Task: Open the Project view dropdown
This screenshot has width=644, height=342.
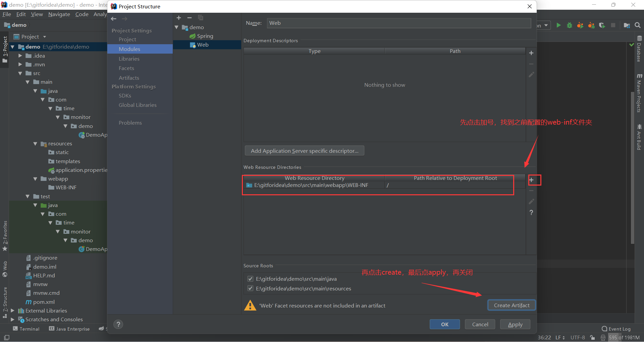Action: 44,37
